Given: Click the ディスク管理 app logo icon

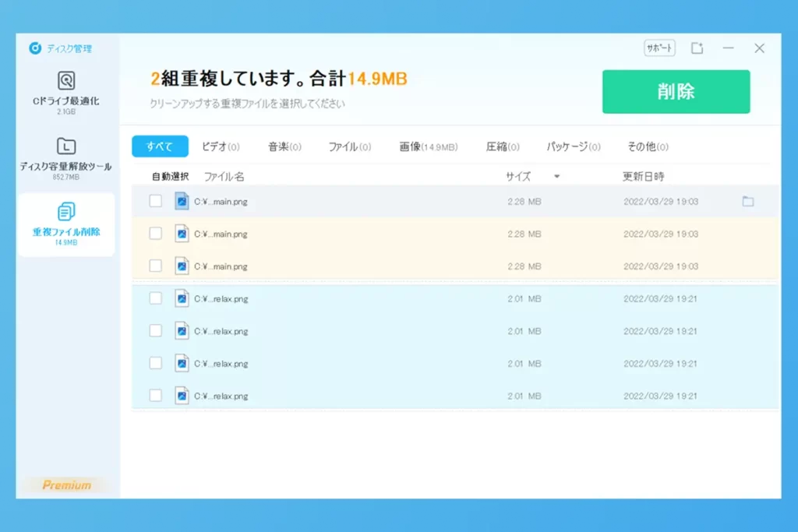Looking at the screenshot, I should pos(34,48).
